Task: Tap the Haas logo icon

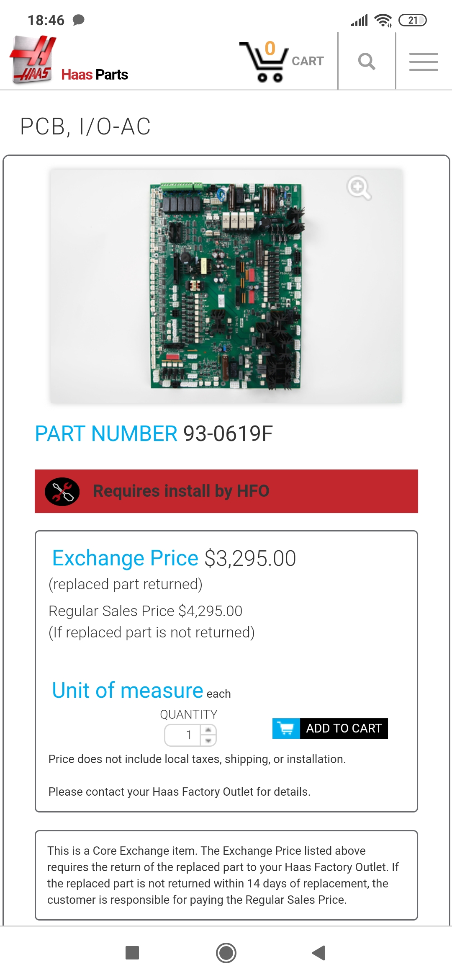Action: 33,59
